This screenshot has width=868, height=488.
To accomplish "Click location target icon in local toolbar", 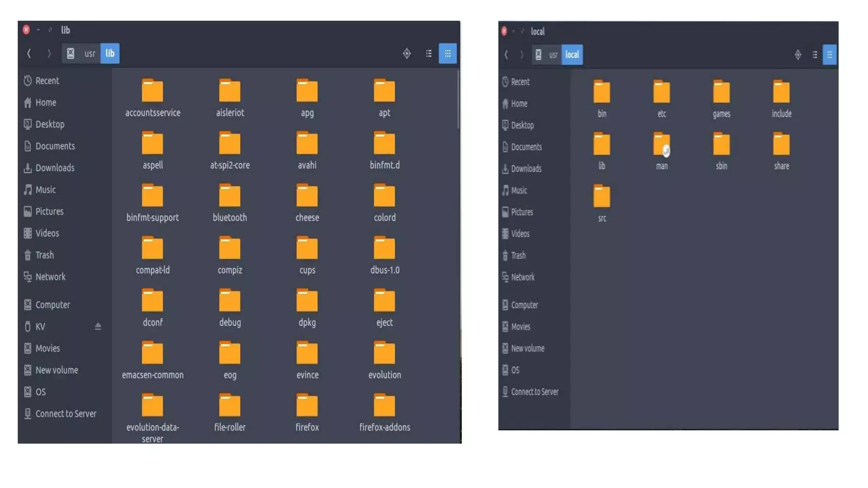I will click(798, 55).
